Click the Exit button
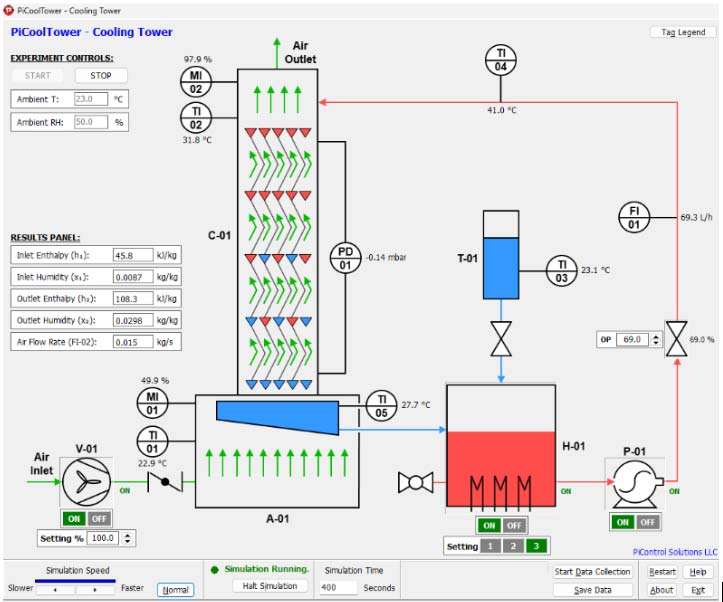 coord(698,590)
